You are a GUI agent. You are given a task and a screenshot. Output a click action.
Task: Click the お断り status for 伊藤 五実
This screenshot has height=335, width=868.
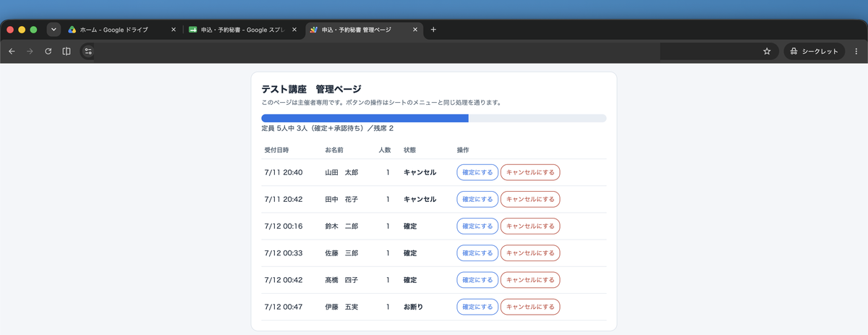tap(413, 307)
